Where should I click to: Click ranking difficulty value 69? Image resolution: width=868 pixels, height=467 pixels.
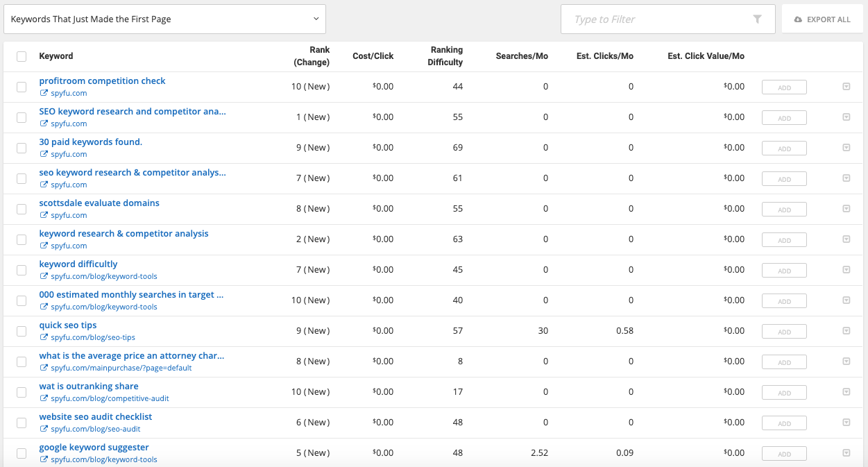coord(458,148)
